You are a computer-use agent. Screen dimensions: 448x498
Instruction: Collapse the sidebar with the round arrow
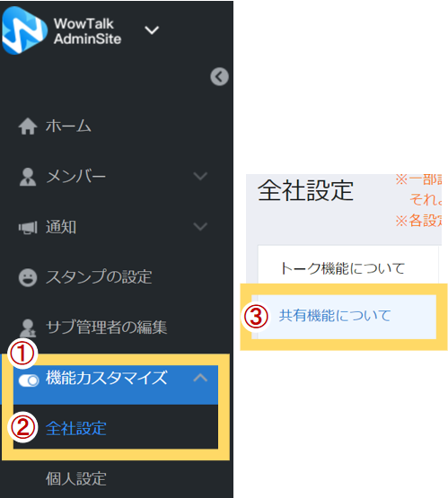click(x=219, y=76)
